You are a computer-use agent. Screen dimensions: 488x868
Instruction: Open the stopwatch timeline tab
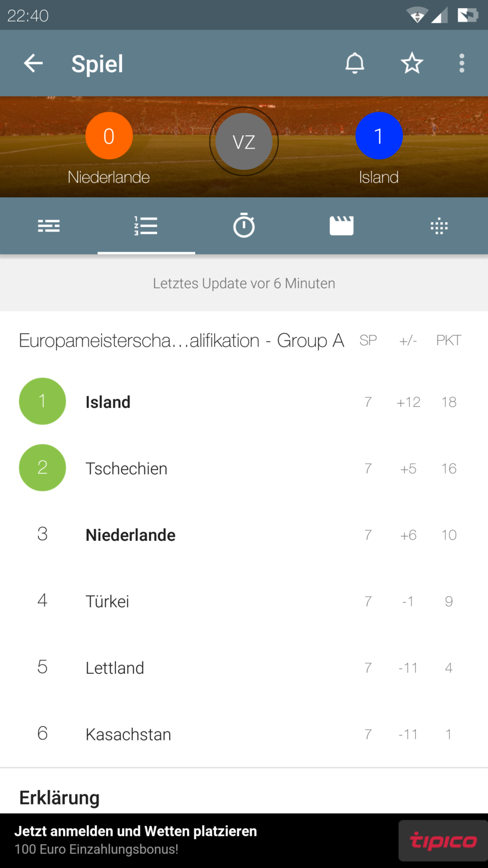click(244, 226)
